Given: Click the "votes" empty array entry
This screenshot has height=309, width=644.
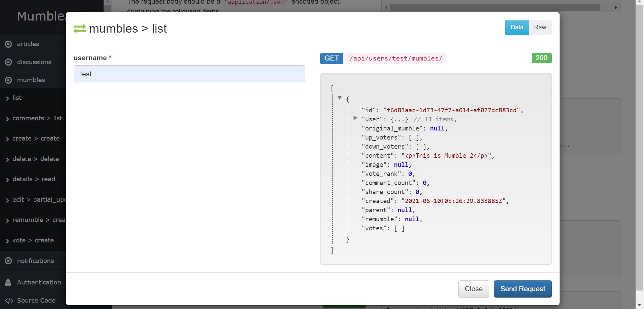Looking at the screenshot, I should coord(383,228).
